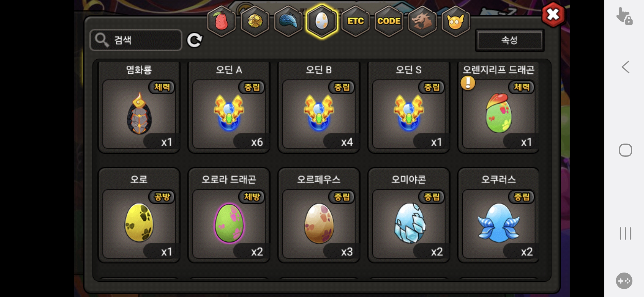
Task: Open the 속성 attribute filter
Action: [x=510, y=40]
